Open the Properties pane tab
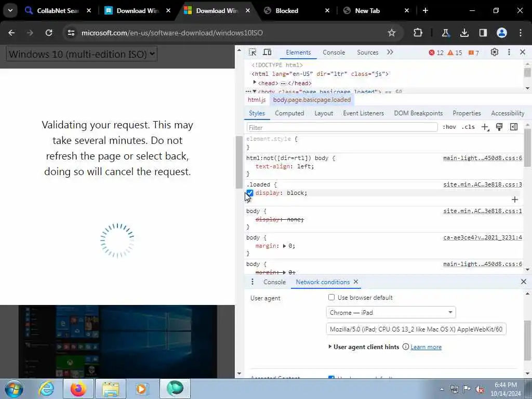Screen dimensions: 532x399 467,113
